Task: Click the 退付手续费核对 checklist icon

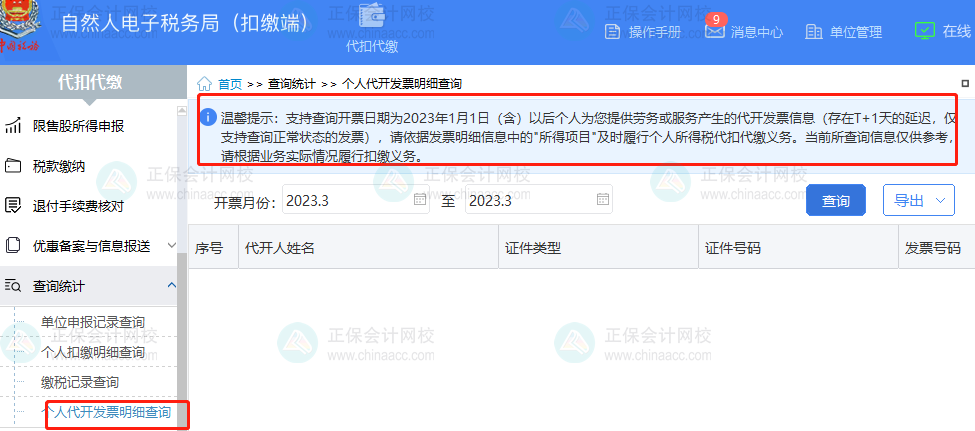Action: [x=12, y=206]
